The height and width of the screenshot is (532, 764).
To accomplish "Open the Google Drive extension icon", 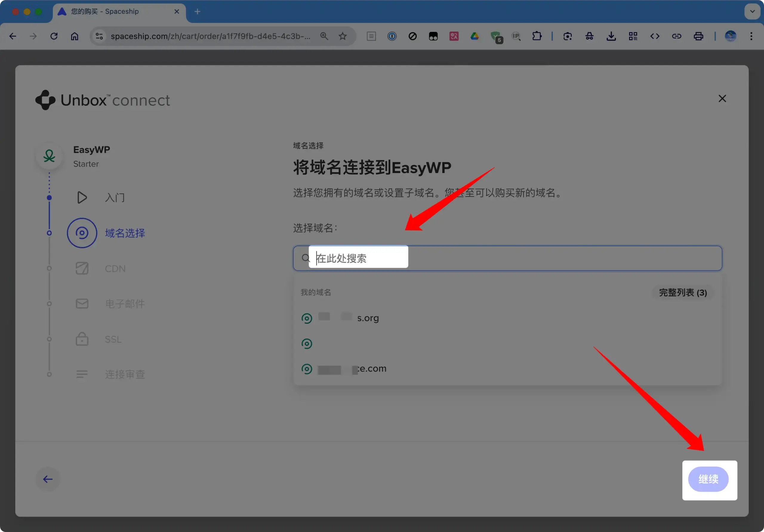I will (475, 36).
